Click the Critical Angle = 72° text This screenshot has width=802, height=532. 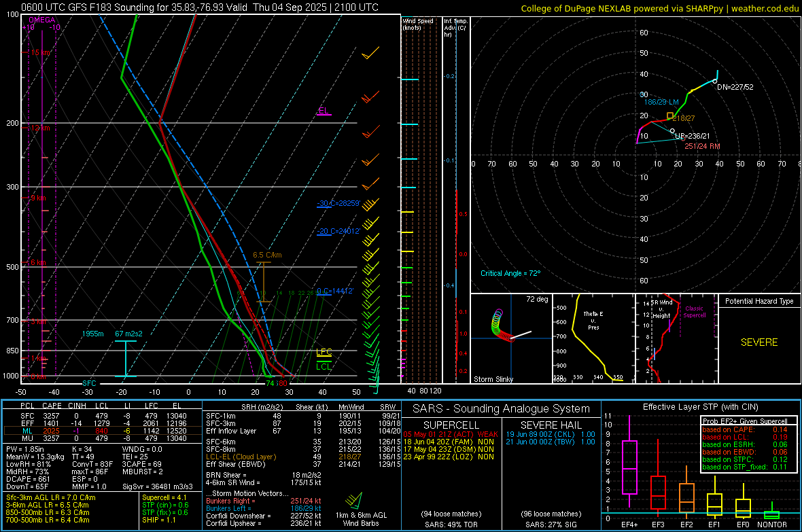[x=510, y=273]
